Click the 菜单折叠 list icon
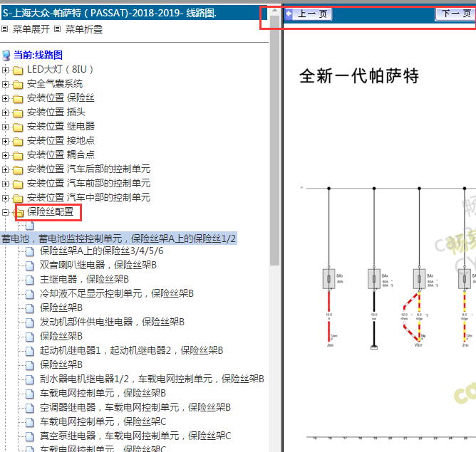 coord(58,29)
